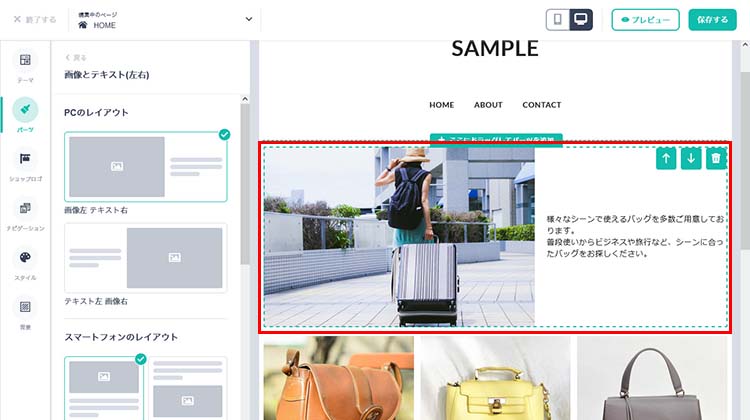The width and height of the screenshot is (750, 420).
Task: Click the preview pane vertical scrollbar
Action: (745, 160)
